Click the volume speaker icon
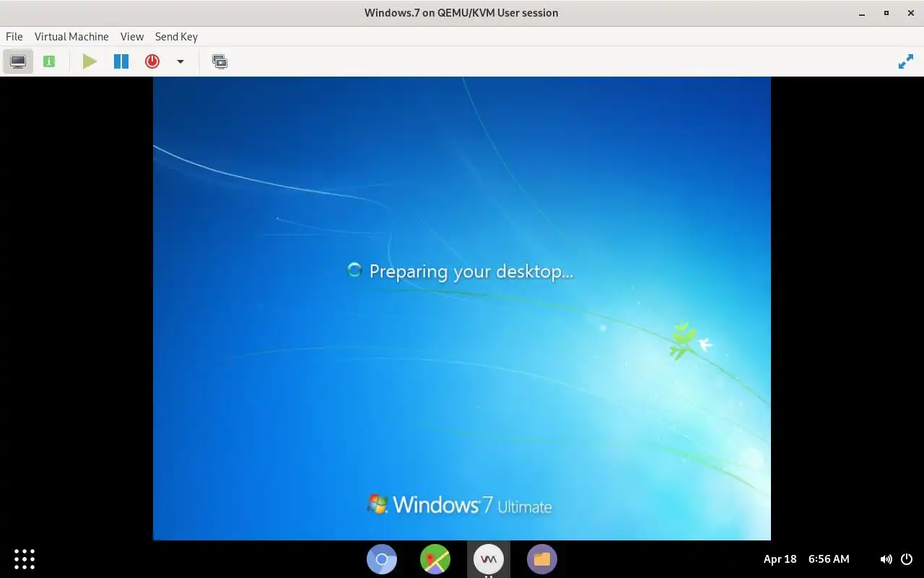Viewport: 924px width, 578px height. [886, 559]
